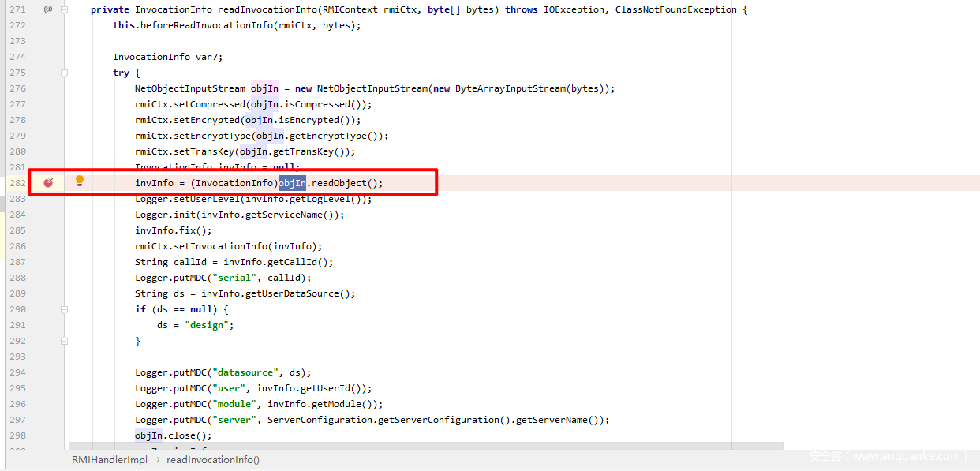Collapse the try block on line 275
Screen dimensions: 980x471
(x=65, y=73)
